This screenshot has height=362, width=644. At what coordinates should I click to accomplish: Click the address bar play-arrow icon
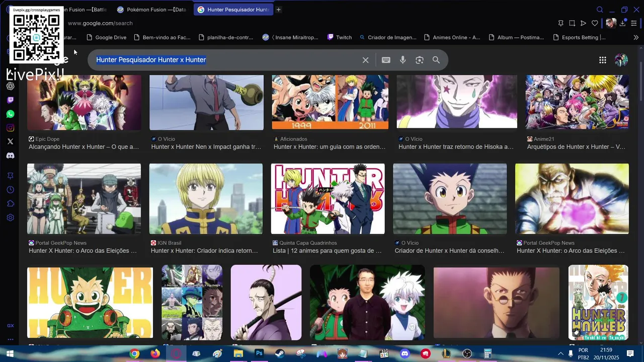coord(583,23)
